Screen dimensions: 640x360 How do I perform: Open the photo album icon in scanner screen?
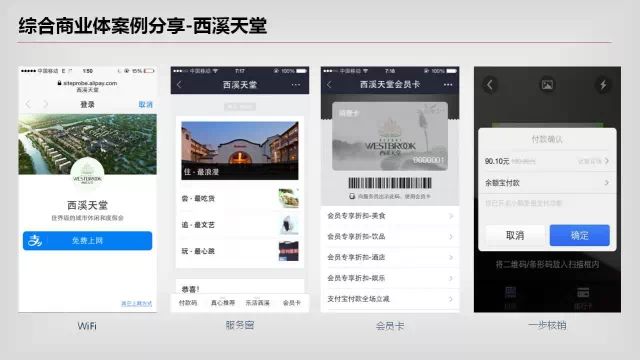coord(547,84)
